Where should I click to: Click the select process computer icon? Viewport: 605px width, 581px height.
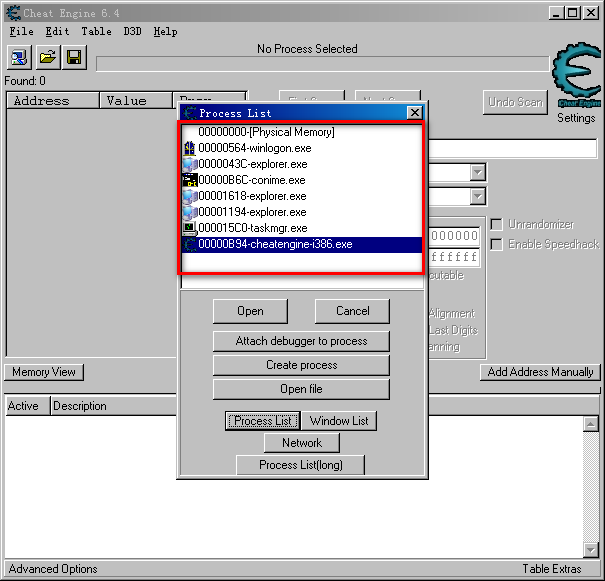click(x=21, y=57)
